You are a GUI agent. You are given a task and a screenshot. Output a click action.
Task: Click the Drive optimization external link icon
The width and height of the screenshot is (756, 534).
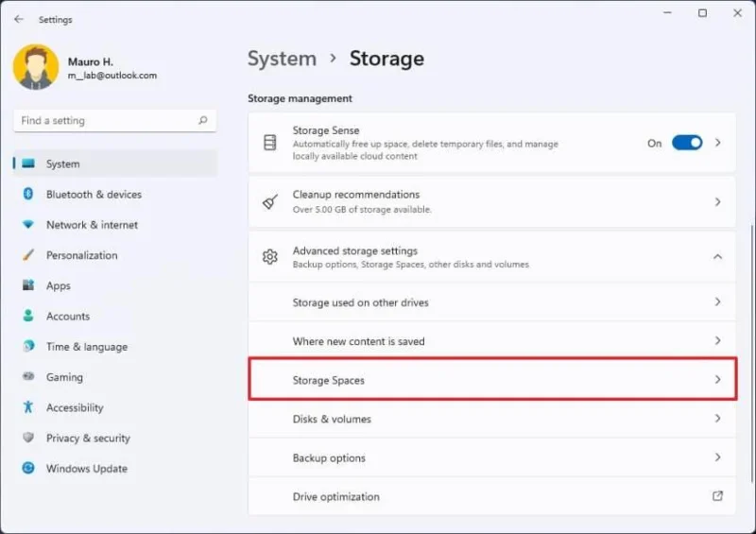point(717,495)
